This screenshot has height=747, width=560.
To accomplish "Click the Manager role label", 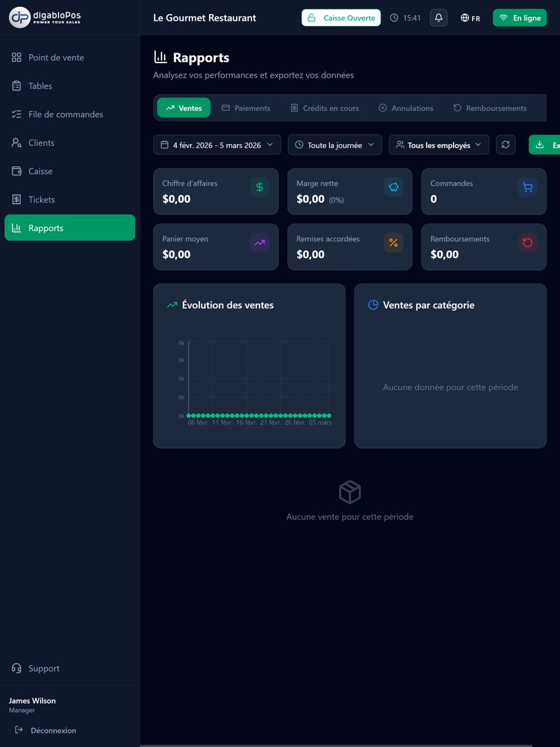I will 22,711.
